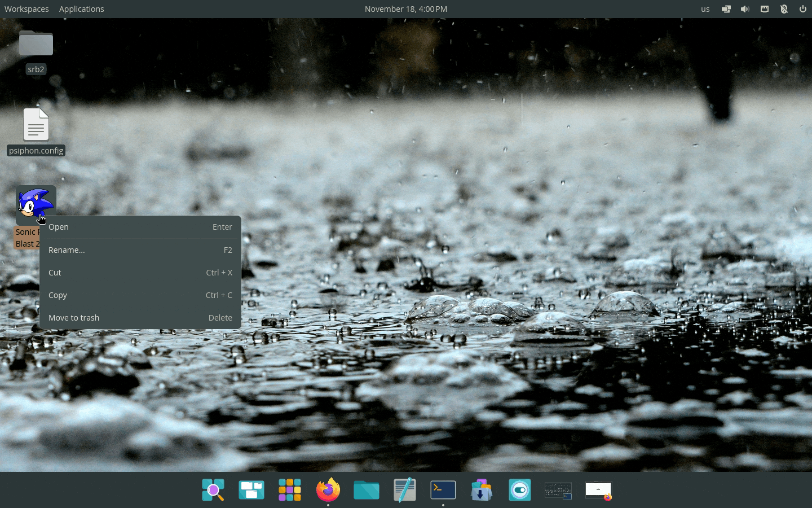This screenshot has width=812, height=508.
Task: Open the date and time calendar panel
Action: tap(406, 9)
